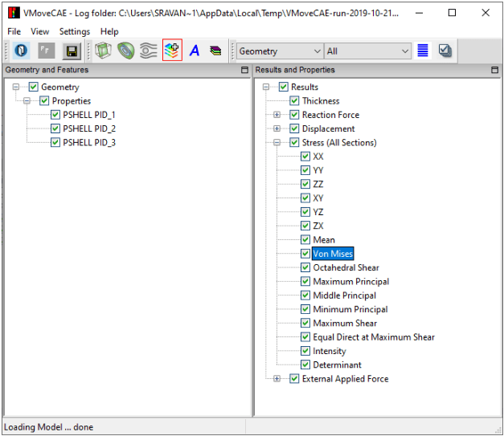Open the File menu
The image size is (504, 436).
pos(14,31)
